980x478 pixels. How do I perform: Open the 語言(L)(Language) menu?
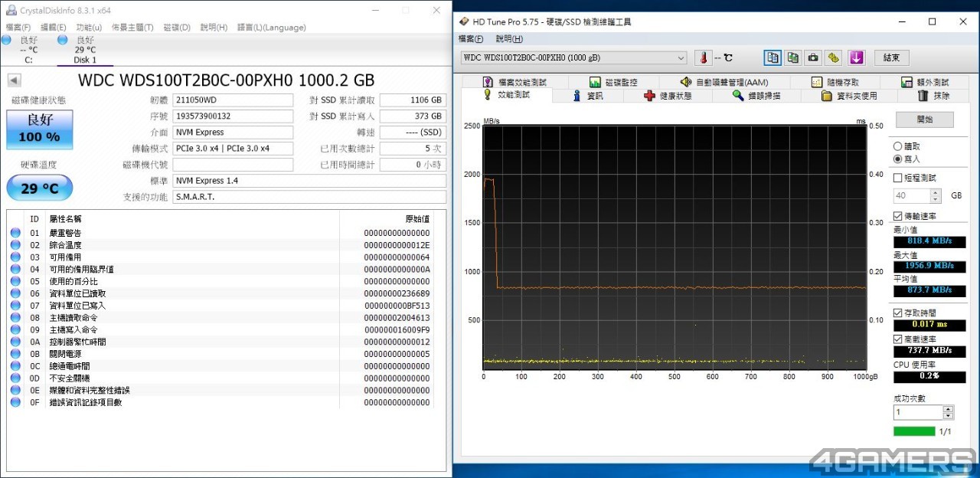pyautogui.click(x=271, y=28)
